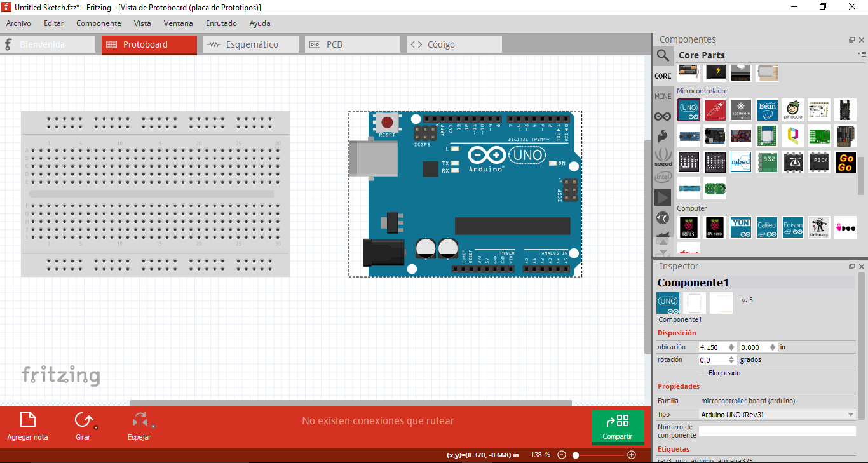This screenshot has width=868, height=463.
Task: Open the Ventana menu
Action: (x=178, y=23)
